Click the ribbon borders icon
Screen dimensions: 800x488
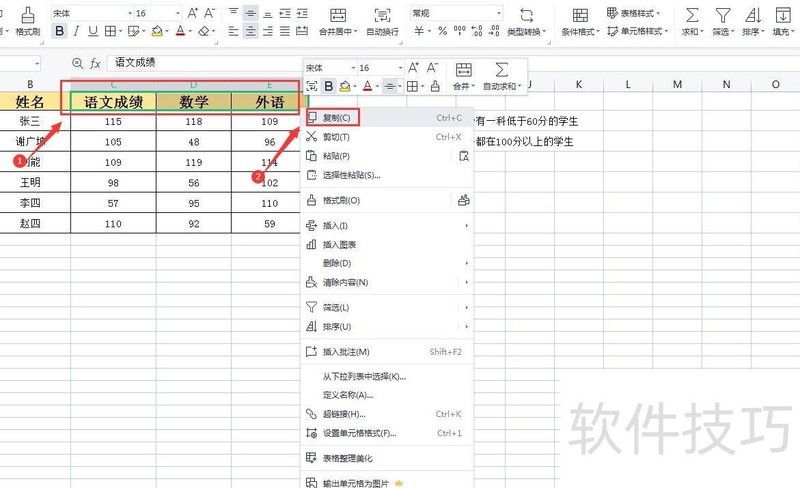coord(110,32)
